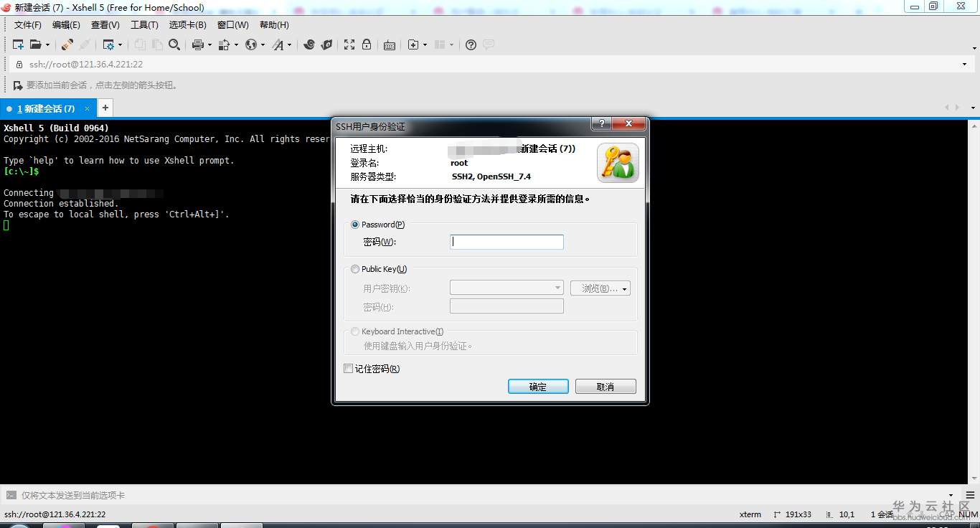Click the help question button in dialog title bar

click(x=601, y=123)
